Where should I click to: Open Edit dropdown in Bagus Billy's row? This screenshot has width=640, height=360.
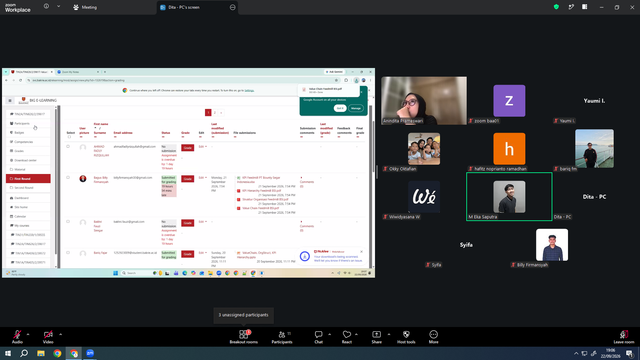[202, 178]
